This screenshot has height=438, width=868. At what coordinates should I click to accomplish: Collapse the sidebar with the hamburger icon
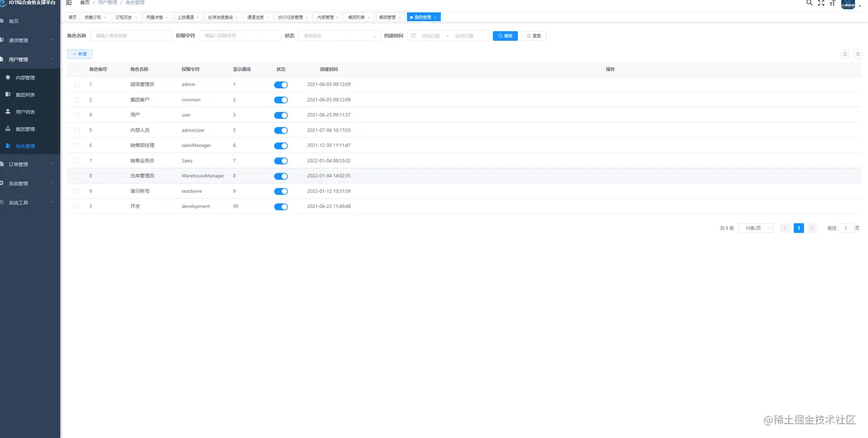pos(69,2)
